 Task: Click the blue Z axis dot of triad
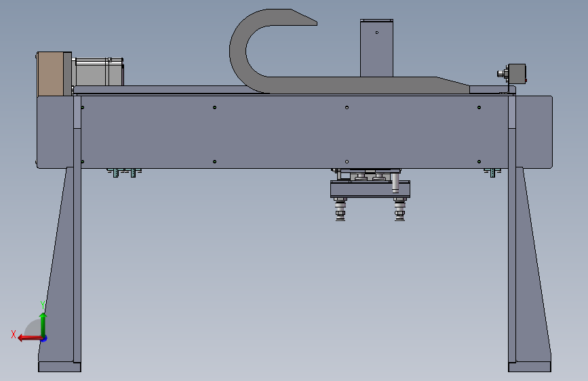[x=44, y=338]
